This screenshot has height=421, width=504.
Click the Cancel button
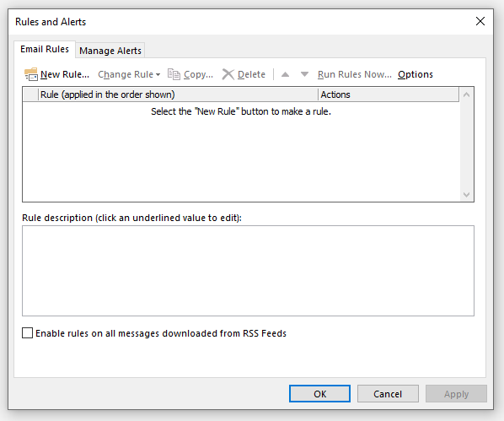pos(388,394)
